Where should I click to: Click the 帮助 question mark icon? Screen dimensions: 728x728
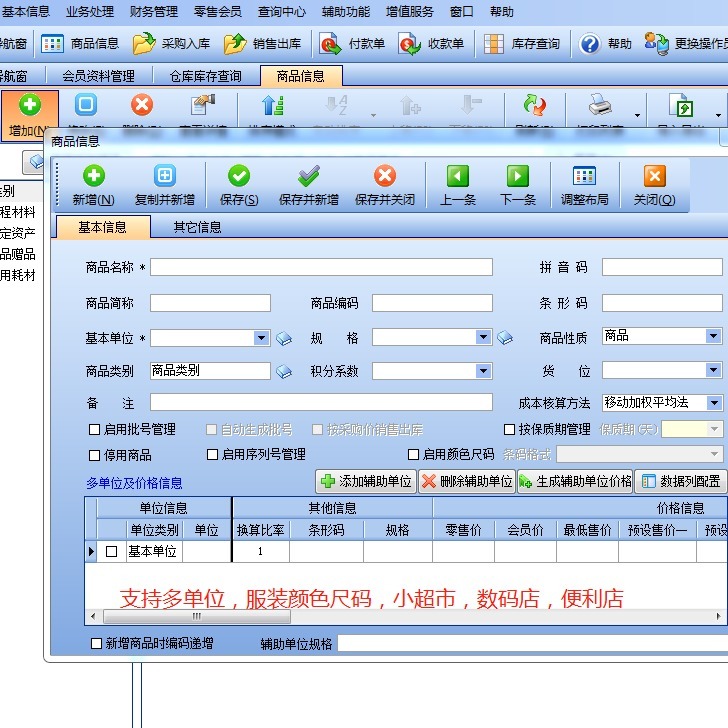[x=590, y=44]
